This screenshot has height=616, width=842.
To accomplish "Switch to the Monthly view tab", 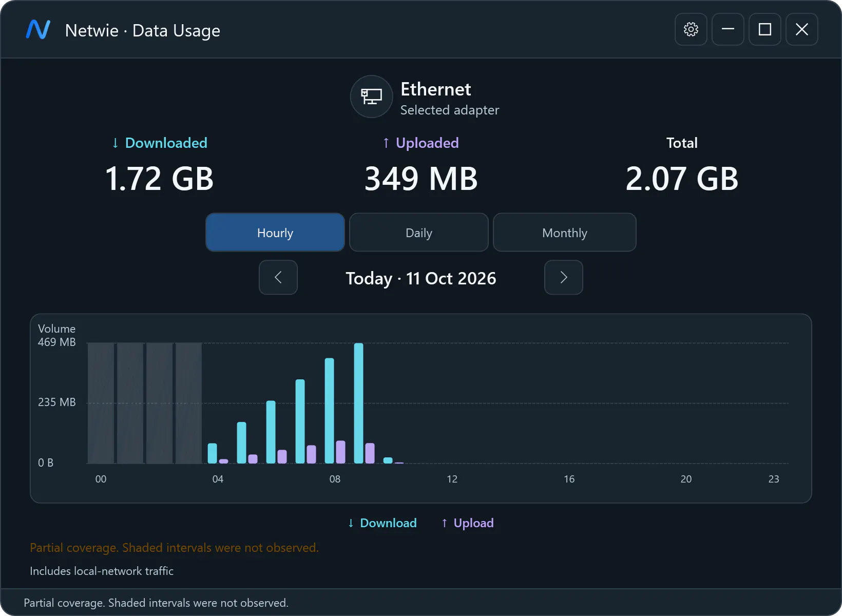I will 565,233.
